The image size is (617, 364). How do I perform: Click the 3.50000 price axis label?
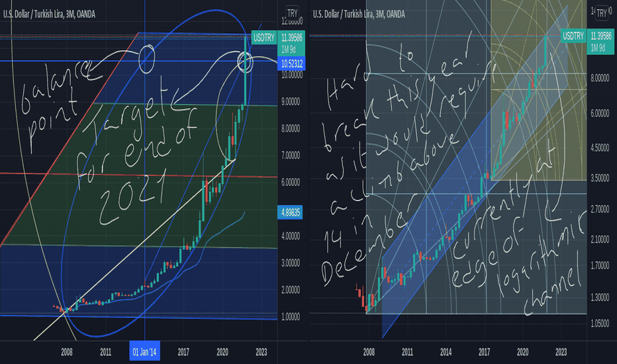point(600,178)
